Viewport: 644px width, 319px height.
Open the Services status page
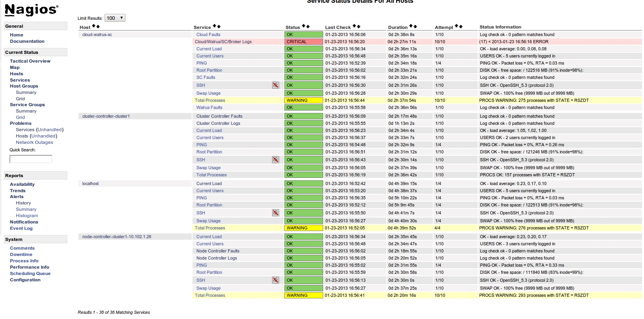pos(20,80)
